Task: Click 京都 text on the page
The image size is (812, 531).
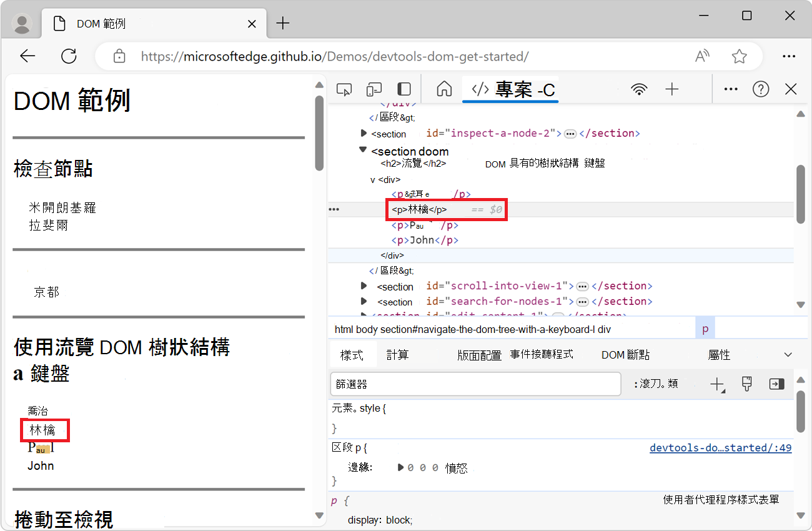Action: click(x=47, y=292)
